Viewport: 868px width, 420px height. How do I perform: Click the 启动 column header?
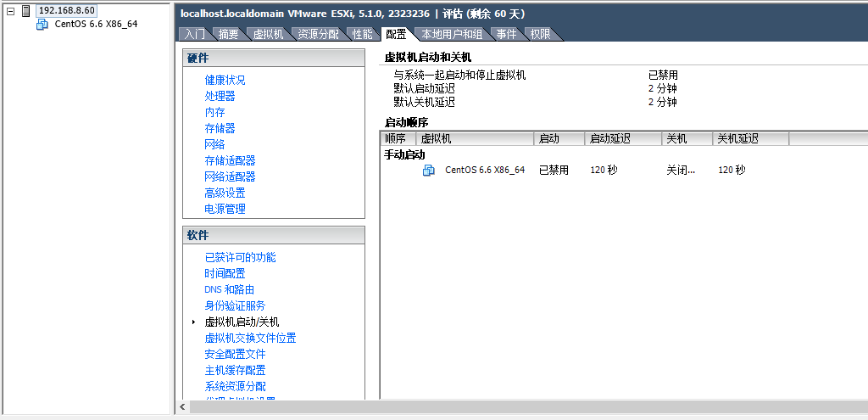tap(559, 138)
